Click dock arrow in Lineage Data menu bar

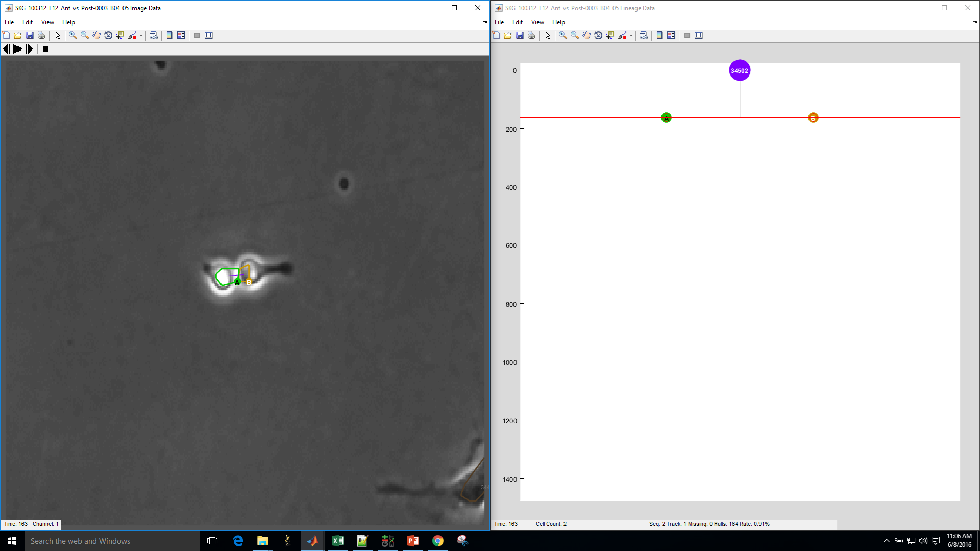point(975,22)
